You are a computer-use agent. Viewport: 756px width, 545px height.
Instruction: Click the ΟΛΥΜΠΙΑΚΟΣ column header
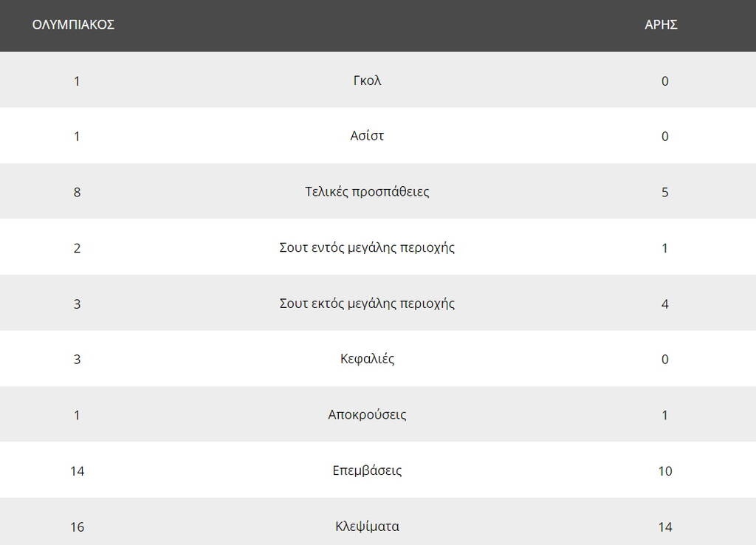point(73,24)
